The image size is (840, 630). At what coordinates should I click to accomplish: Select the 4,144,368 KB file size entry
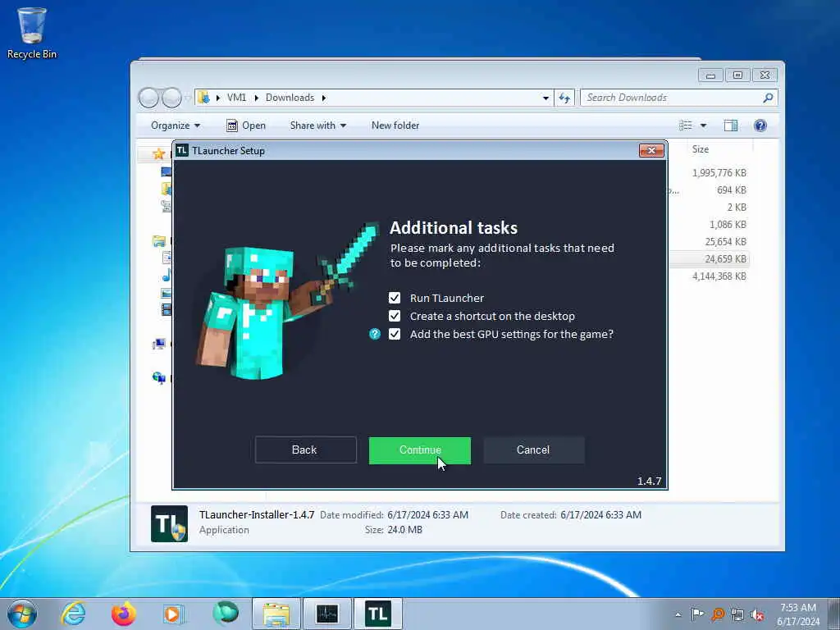tap(719, 276)
